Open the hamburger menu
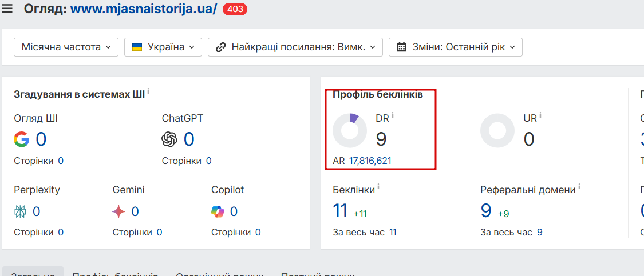 point(7,9)
